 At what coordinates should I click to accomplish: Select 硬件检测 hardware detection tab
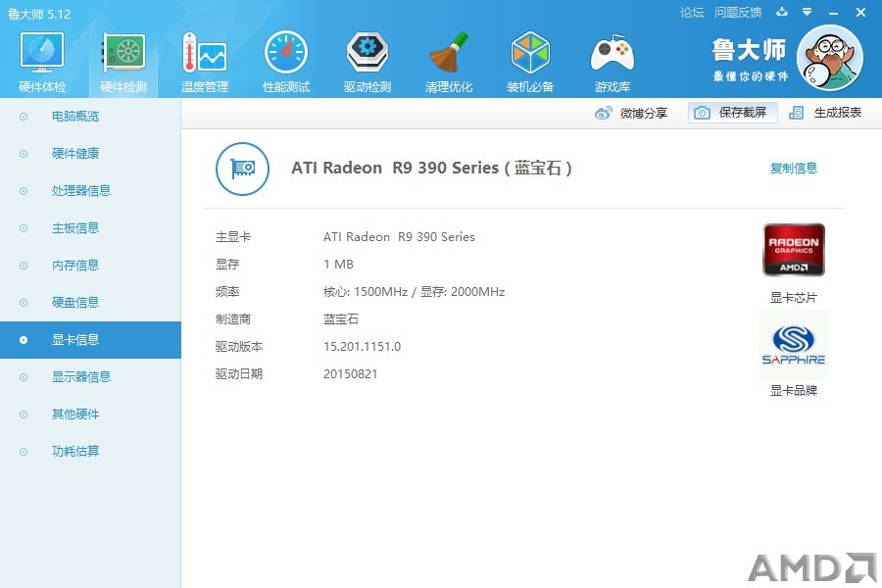123,62
